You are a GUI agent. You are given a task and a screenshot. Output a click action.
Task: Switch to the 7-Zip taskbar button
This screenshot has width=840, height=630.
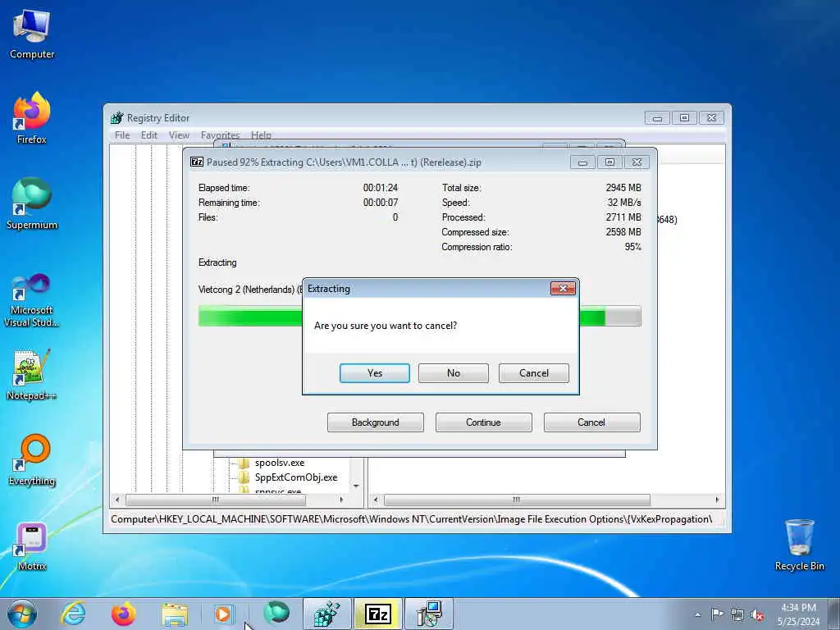[x=377, y=614]
